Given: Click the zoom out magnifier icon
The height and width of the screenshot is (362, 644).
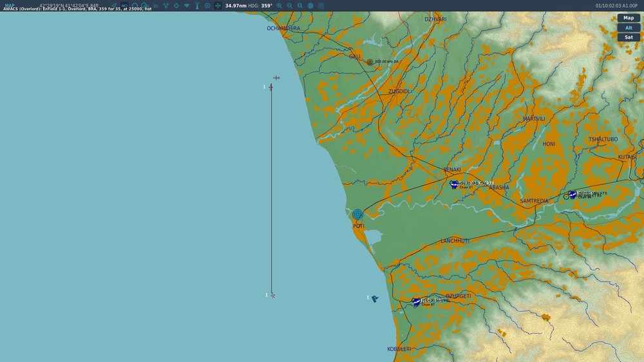Looking at the screenshot, I should pyautogui.click(x=290, y=6).
